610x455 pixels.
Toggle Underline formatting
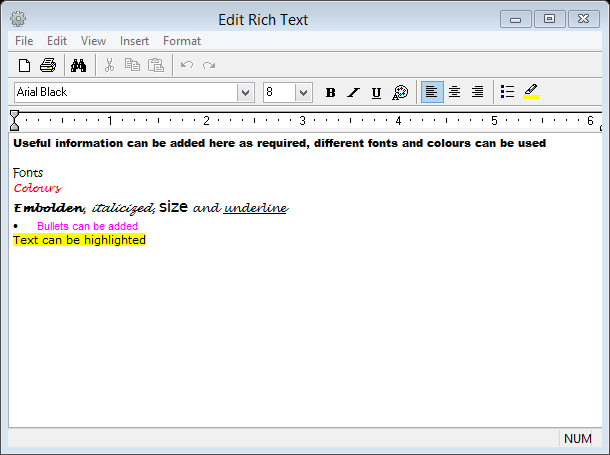[376, 92]
